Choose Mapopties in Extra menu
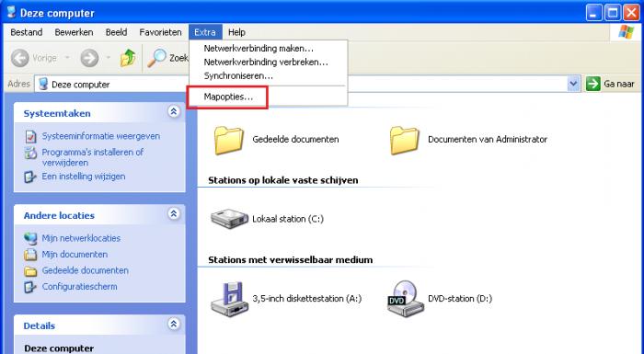 (x=269, y=97)
